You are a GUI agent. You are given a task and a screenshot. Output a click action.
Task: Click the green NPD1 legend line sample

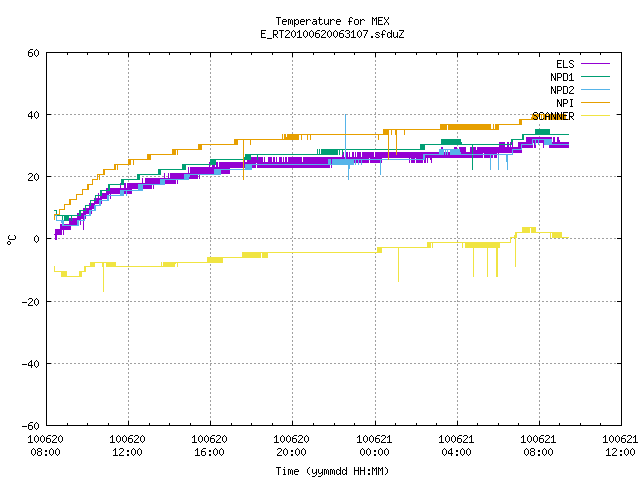click(x=595, y=77)
